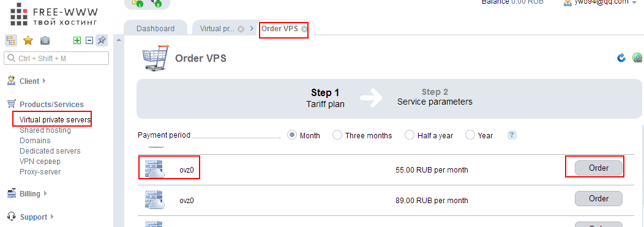The image size is (644, 227).
Task: Switch to the Dashboard tab
Action: coord(155,29)
